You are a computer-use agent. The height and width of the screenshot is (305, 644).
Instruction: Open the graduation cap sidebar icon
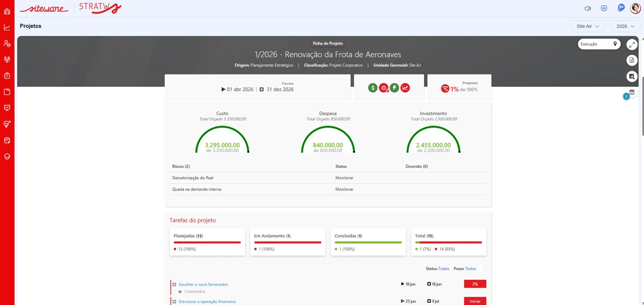coord(7,157)
